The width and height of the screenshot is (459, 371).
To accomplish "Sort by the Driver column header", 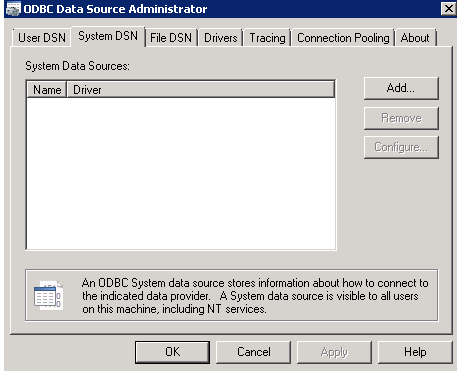I will pyautogui.click(x=201, y=90).
